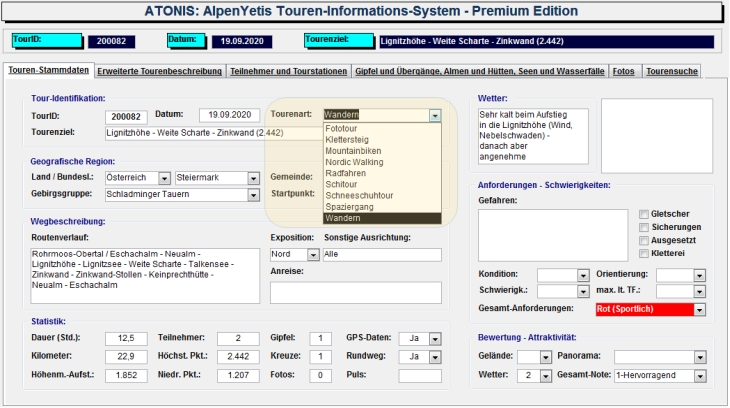The image size is (730, 408).
Task: Expand the Gebirgsgruppe dropdown
Action: click(253, 195)
